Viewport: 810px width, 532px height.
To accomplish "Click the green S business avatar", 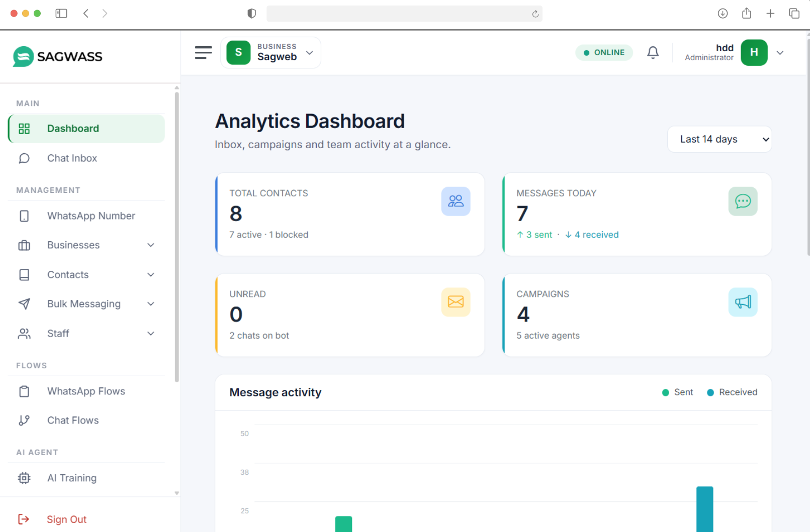I will (238, 53).
